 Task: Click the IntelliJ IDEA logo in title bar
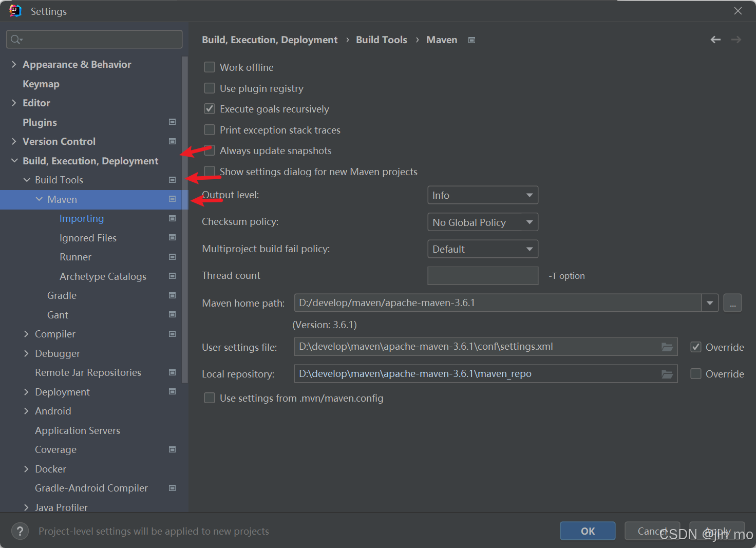15,11
